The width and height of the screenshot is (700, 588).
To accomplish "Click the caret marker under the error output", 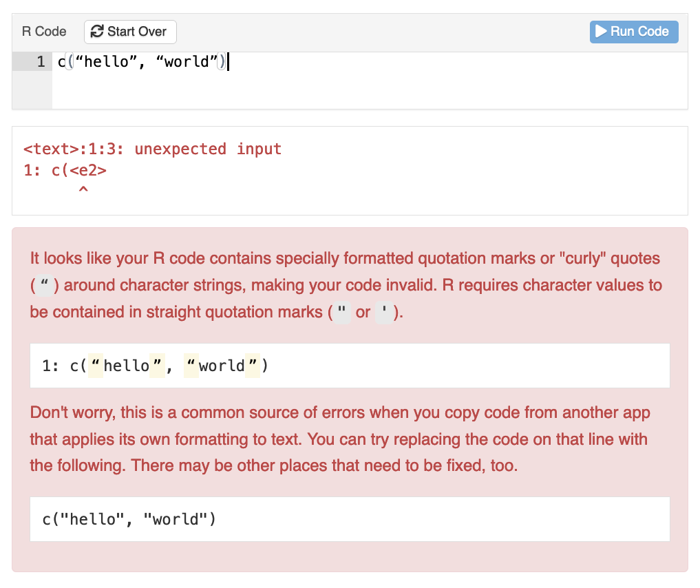I will tap(83, 188).
